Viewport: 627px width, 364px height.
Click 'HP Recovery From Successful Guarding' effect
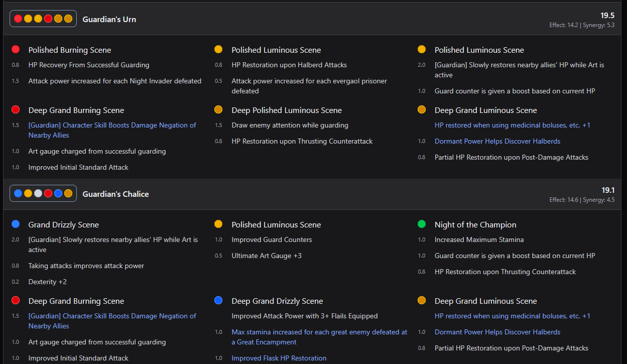pyautogui.click(x=89, y=65)
